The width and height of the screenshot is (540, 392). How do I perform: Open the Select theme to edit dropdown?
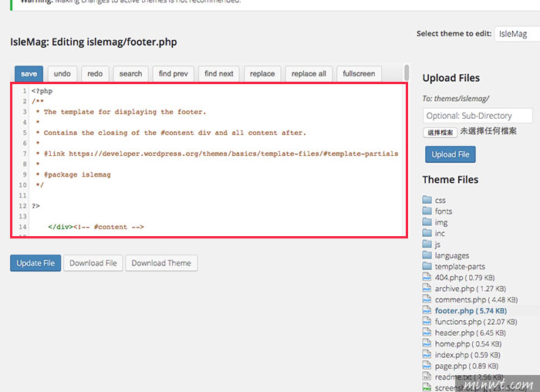(x=518, y=34)
